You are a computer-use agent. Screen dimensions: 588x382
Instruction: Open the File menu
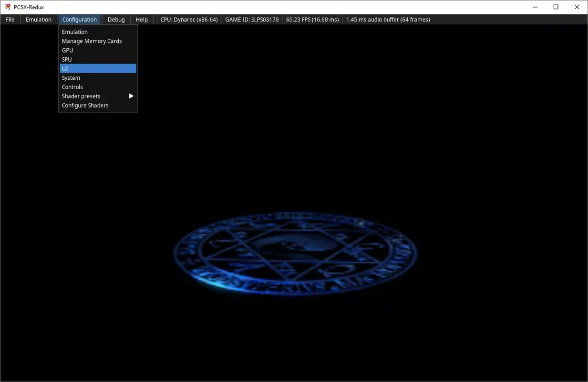click(10, 19)
